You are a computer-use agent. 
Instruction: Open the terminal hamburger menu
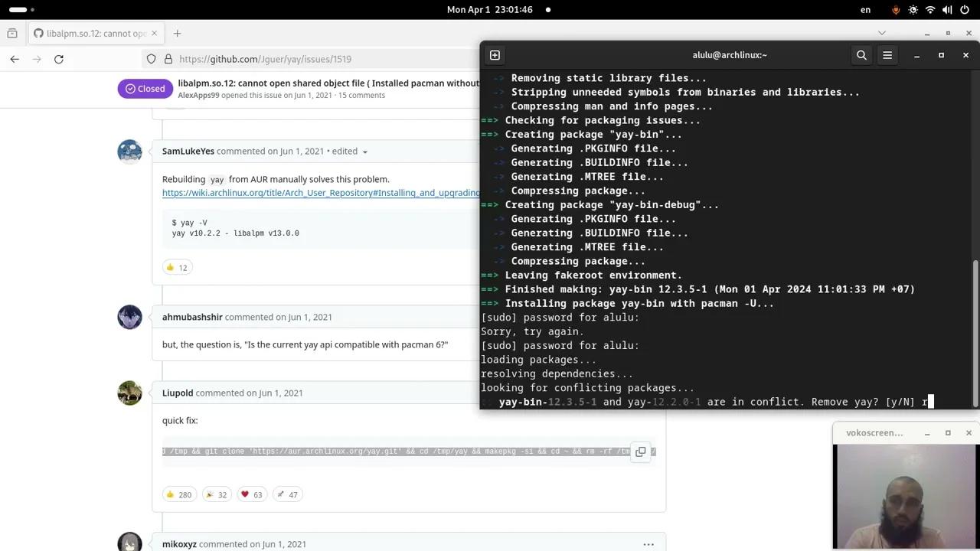tap(887, 55)
